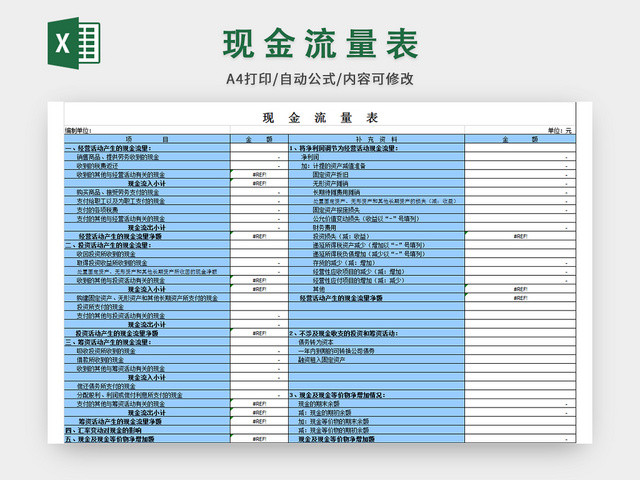Select the 编制单位 label cell
Image resolution: width=640 pixels, height=480 pixels.
pyautogui.click(x=147, y=131)
